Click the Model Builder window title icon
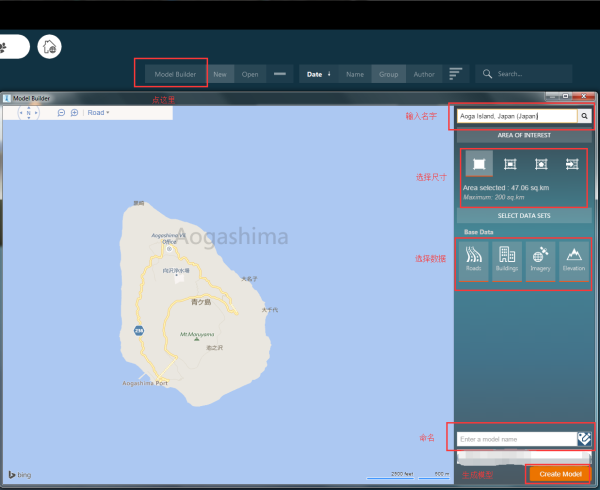 (x=7, y=98)
